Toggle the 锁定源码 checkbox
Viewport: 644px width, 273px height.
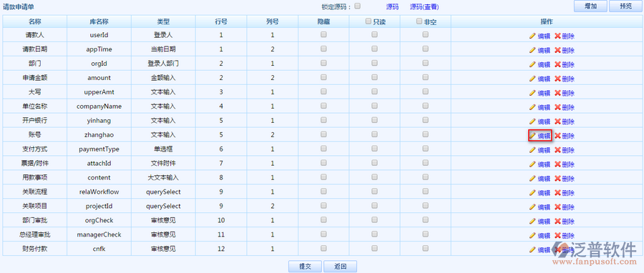coord(357,6)
